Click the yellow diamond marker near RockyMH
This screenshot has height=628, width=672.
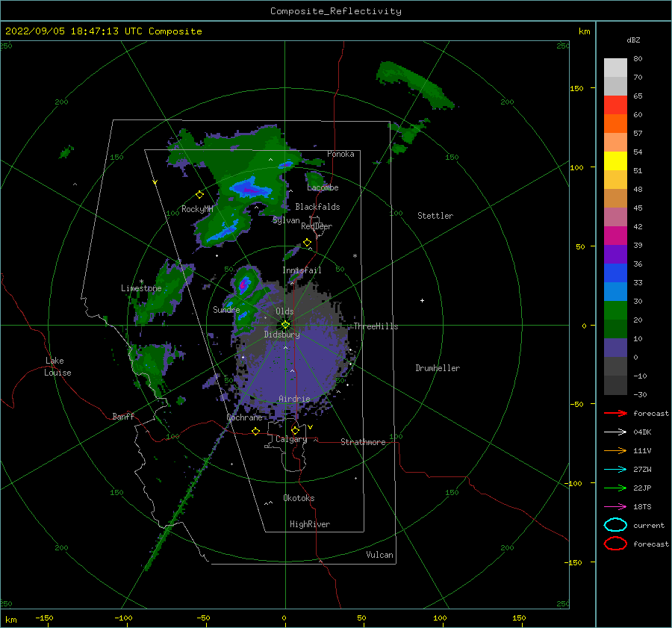(x=199, y=195)
